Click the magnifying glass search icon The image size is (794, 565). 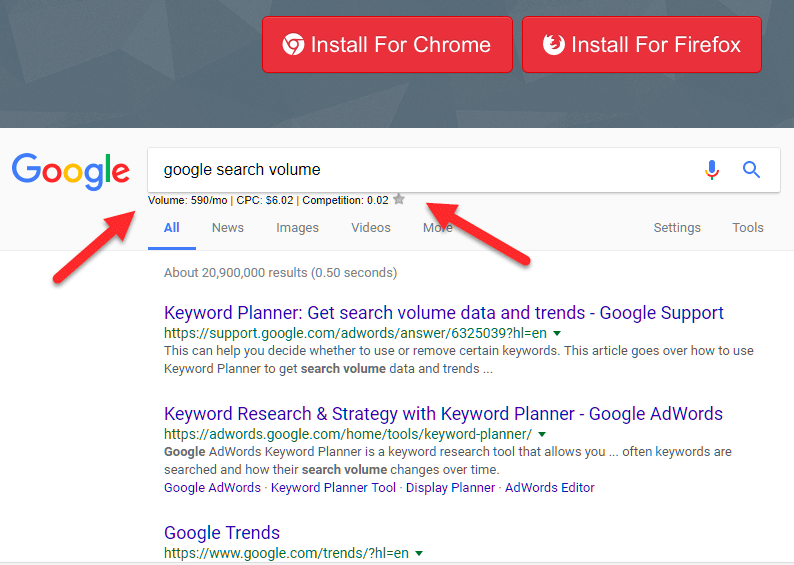coord(751,170)
